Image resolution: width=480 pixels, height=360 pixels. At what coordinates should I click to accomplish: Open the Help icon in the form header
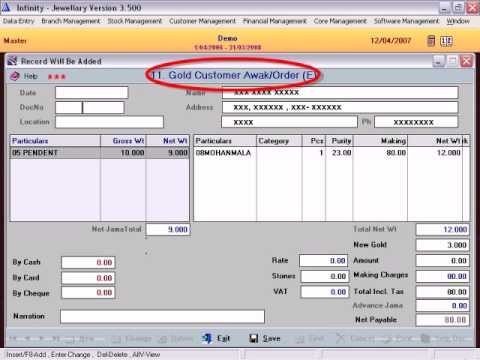click(x=15, y=76)
